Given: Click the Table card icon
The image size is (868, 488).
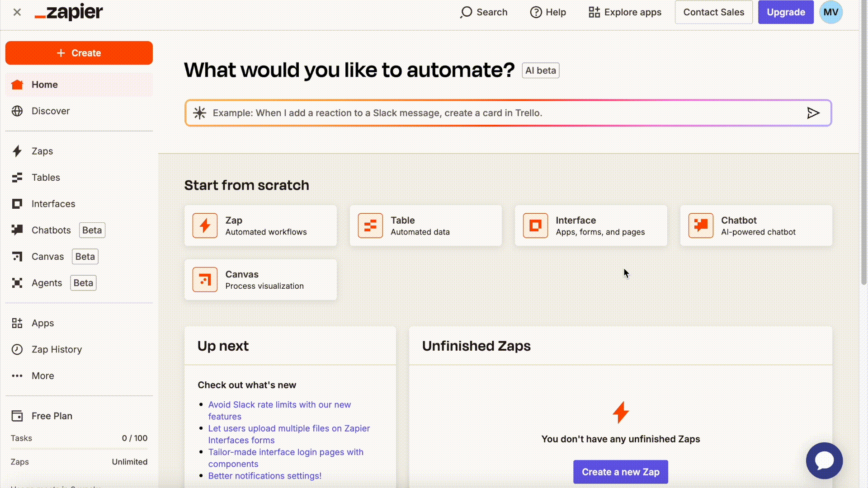Looking at the screenshot, I should (x=370, y=225).
